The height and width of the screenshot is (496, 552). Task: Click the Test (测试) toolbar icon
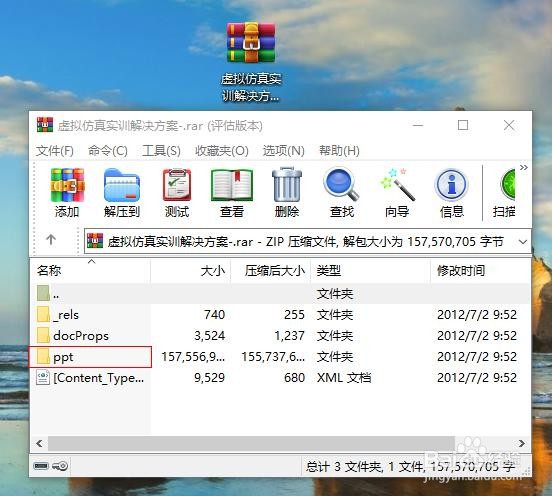coord(177,186)
